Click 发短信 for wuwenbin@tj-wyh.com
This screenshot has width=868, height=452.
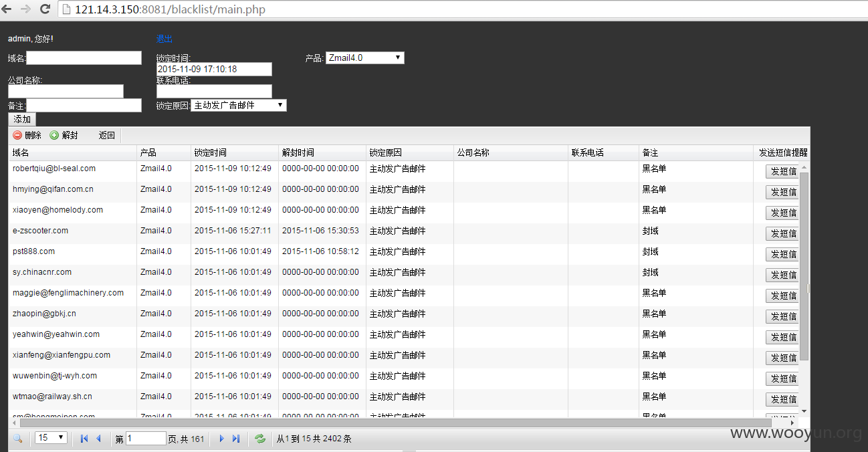[782, 378]
